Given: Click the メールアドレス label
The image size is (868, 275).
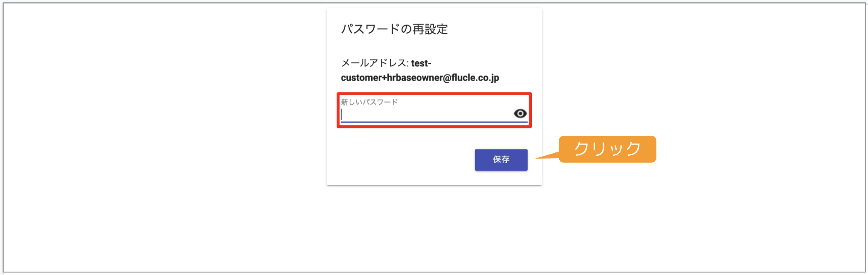Looking at the screenshot, I should pos(373,63).
